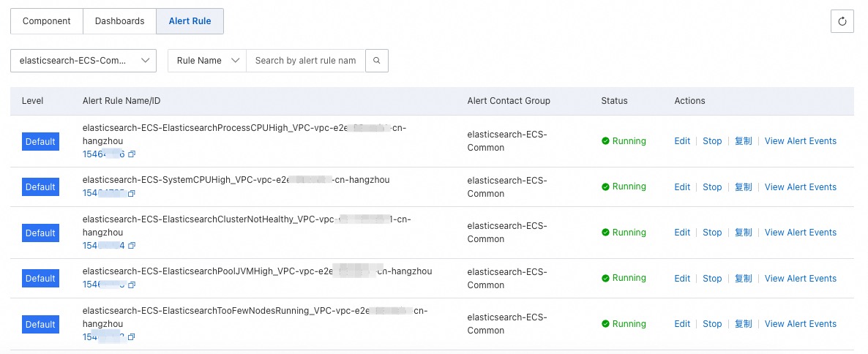Open the elasticsearch-ECS-Common component dropdown
868x354 pixels.
(83, 61)
